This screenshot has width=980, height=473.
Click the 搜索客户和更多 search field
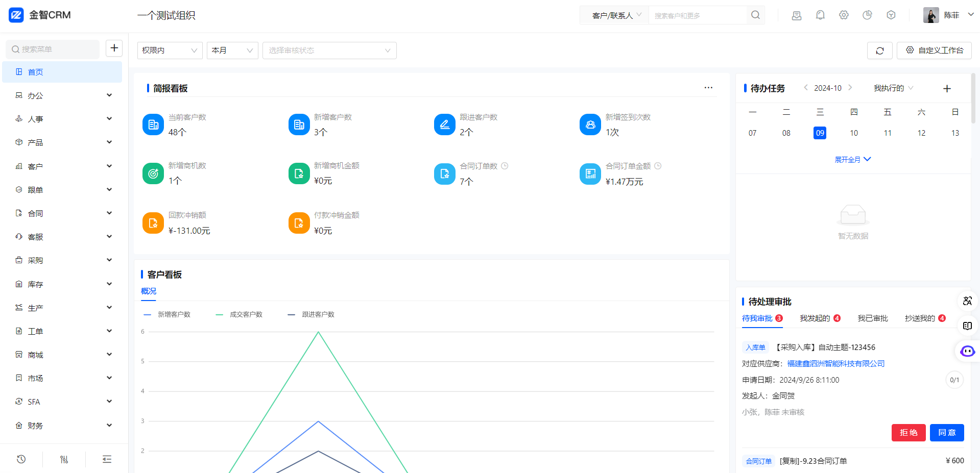click(698, 15)
